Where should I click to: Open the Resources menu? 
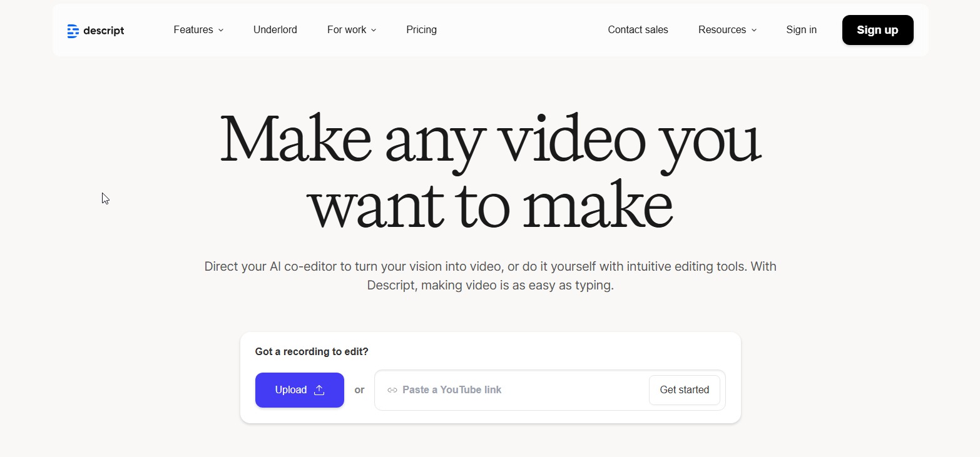728,30
